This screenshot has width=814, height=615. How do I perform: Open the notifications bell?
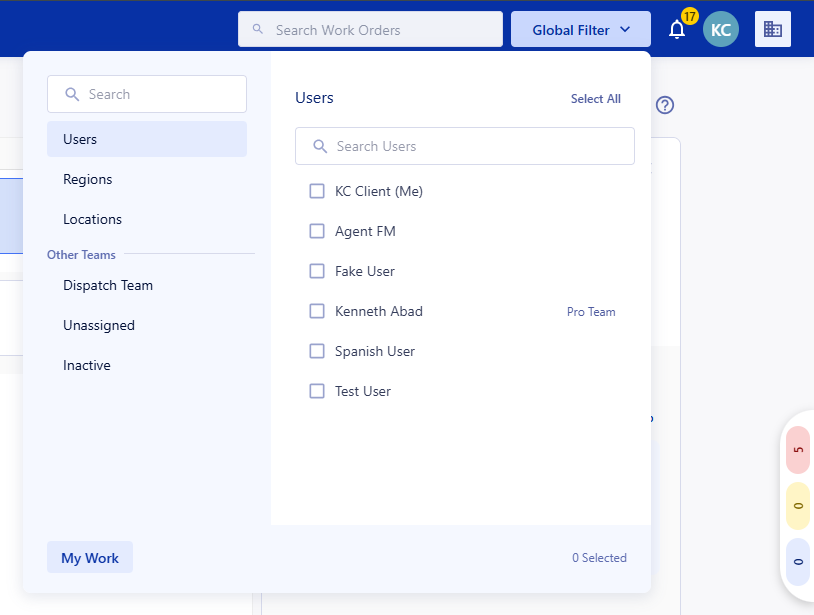coord(677,30)
